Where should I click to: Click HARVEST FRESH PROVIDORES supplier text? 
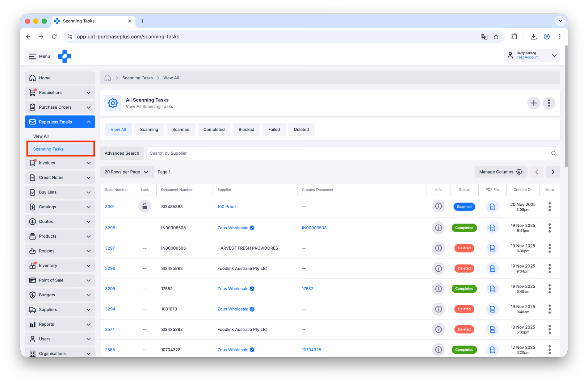point(248,248)
